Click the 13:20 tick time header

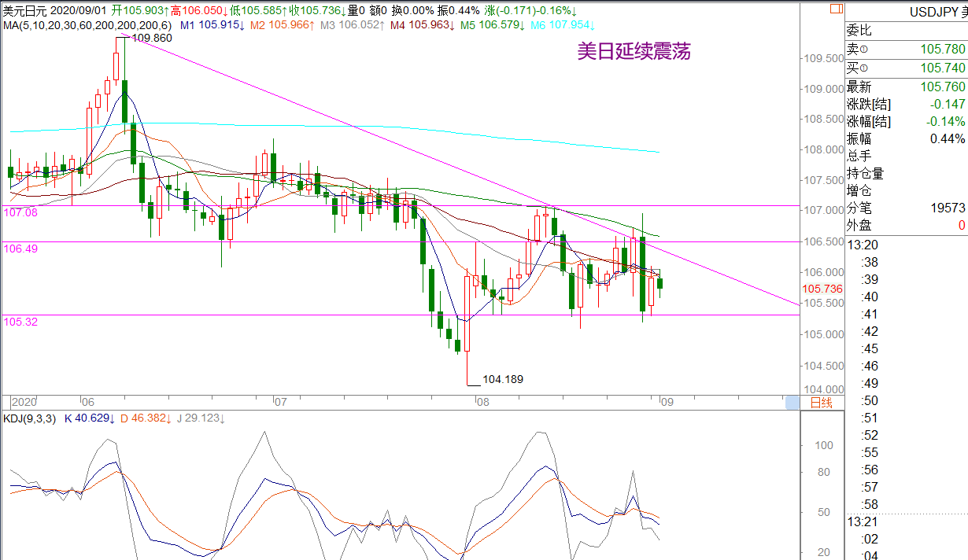click(862, 245)
